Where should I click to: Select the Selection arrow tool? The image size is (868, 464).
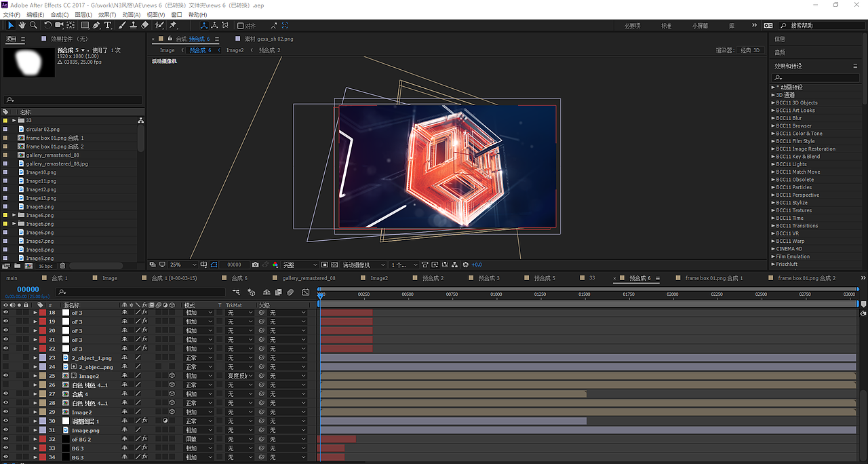11,25
